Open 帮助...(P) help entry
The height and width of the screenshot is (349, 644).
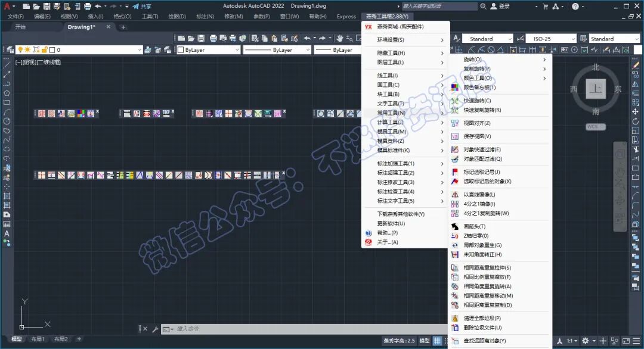point(405,233)
